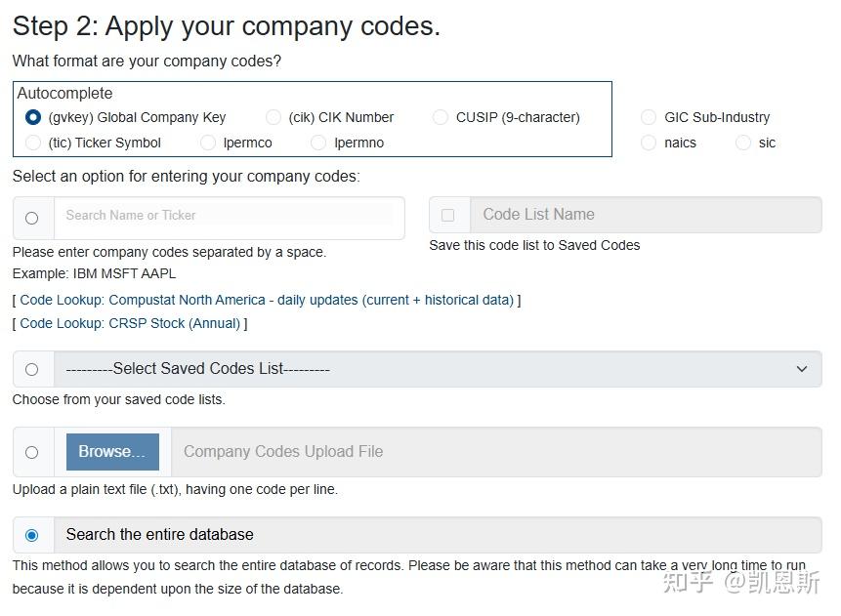This screenshot has height=616, width=841.
Task: Select the saved codes list radio button
Action: coord(32,369)
